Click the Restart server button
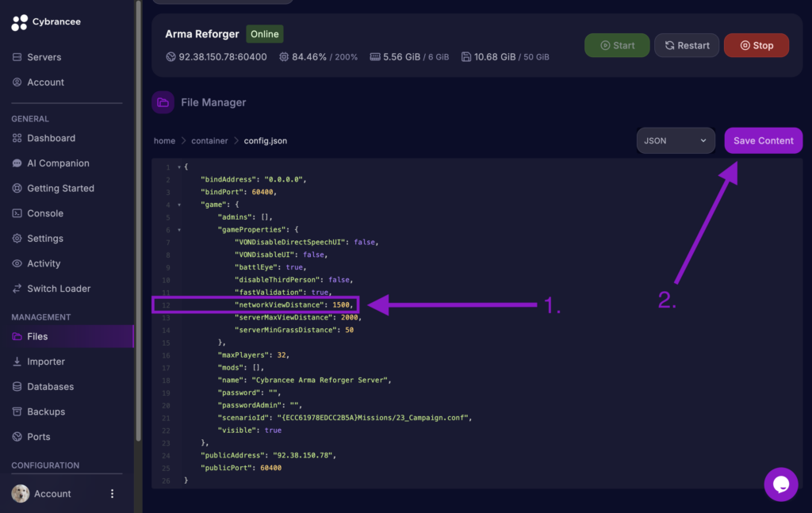The height and width of the screenshot is (513, 812). point(687,45)
